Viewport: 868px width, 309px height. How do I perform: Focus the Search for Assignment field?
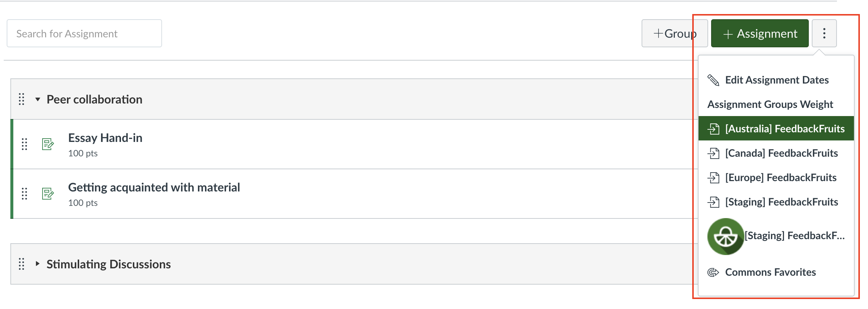[x=84, y=33]
